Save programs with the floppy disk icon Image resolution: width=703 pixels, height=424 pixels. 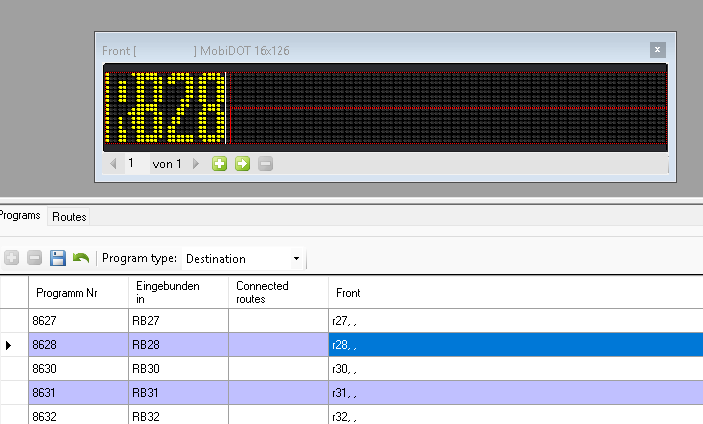[58, 258]
